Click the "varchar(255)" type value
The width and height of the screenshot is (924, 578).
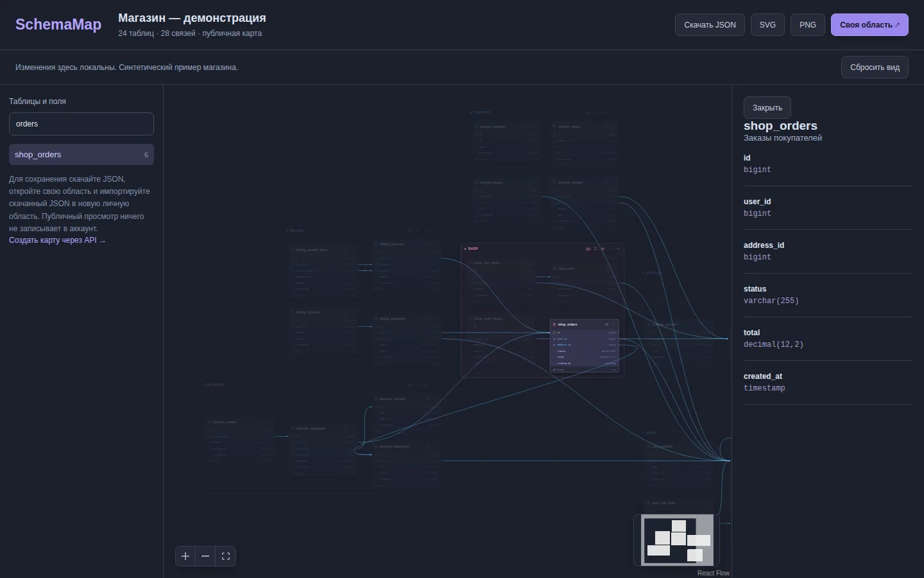pyautogui.click(x=771, y=301)
